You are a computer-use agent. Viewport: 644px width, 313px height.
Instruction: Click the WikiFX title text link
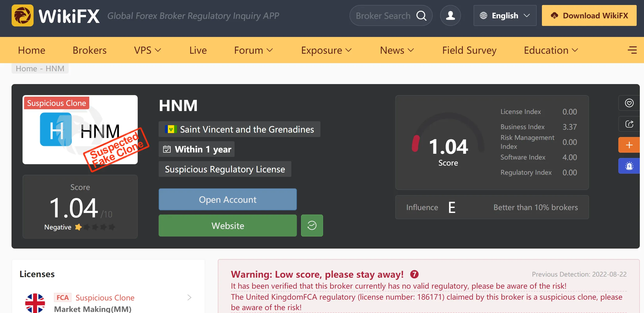pyautogui.click(x=69, y=16)
